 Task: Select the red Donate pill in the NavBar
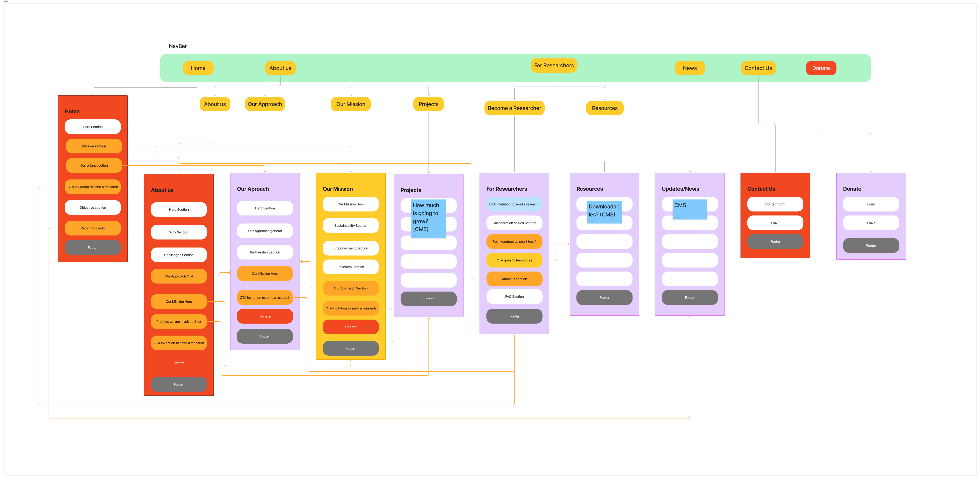[x=821, y=68]
